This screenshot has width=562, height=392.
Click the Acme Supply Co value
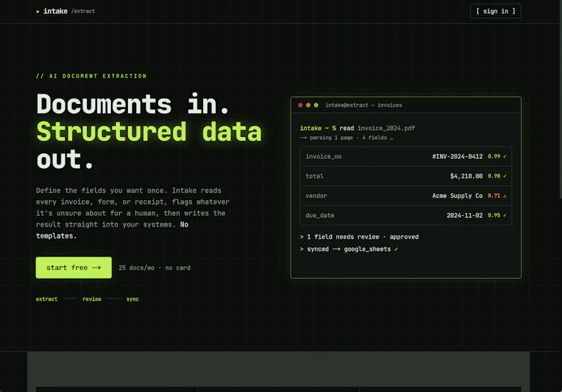tap(457, 195)
